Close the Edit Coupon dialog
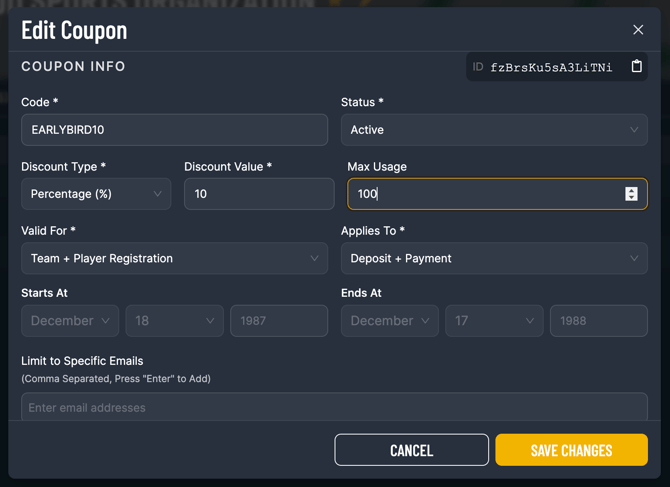The image size is (670, 487). click(x=638, y=30)
